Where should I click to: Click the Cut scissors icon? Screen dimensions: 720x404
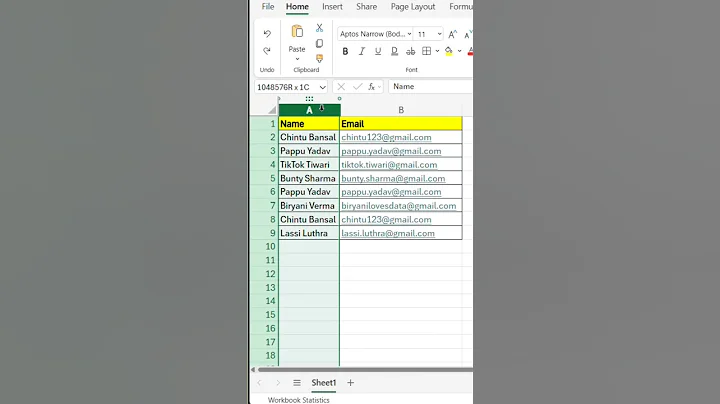[320, 28]
